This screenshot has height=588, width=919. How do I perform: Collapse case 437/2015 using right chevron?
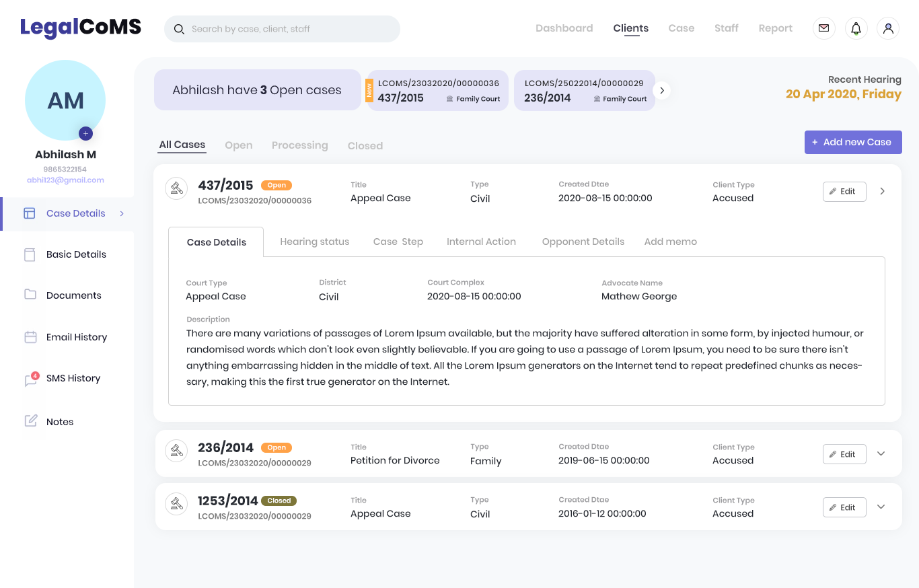point(882,191)
